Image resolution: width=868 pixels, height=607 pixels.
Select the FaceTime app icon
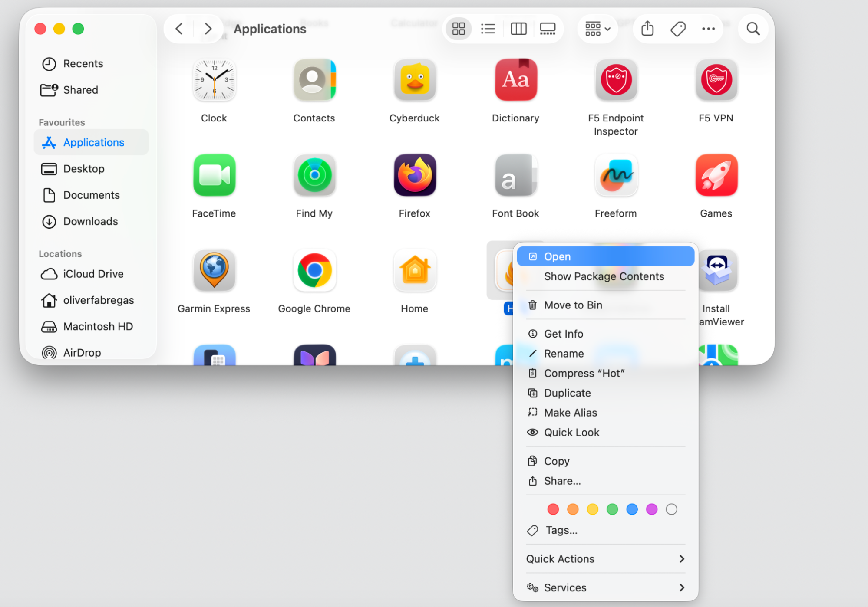click(x=214, y=175)
